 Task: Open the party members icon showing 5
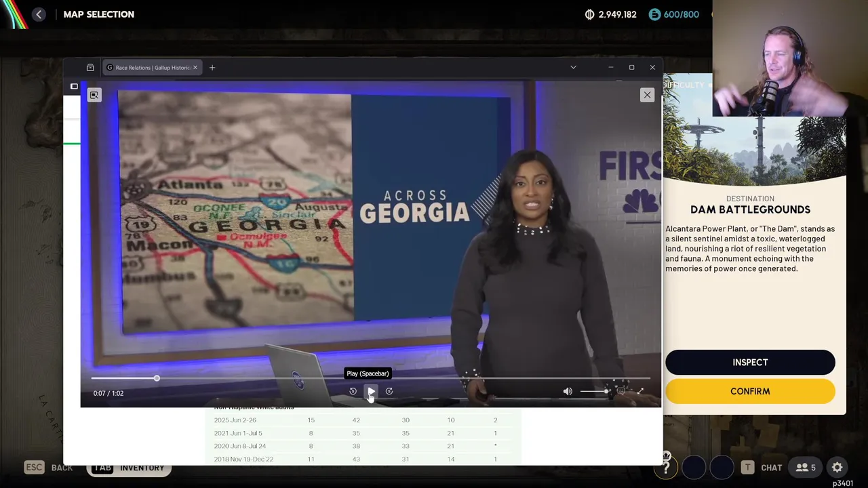pyautogui.click(x=806, y=468)
